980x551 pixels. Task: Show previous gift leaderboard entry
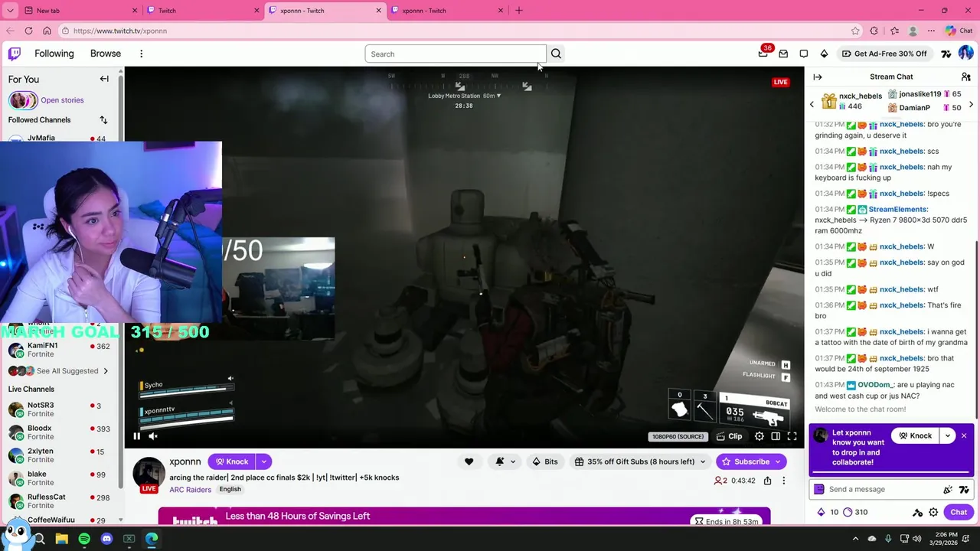tap(812, 104)
